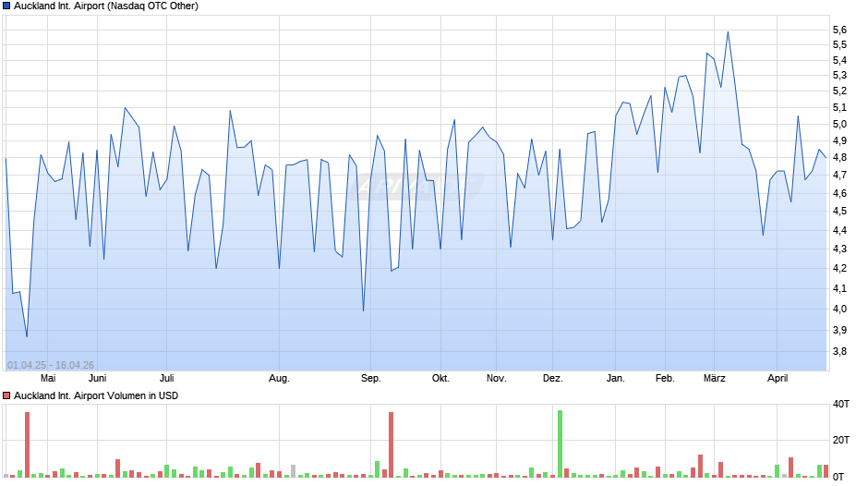Click the tall red volume bar in mid-September
The image size is (868, 486).
click(x=391, y=444)
